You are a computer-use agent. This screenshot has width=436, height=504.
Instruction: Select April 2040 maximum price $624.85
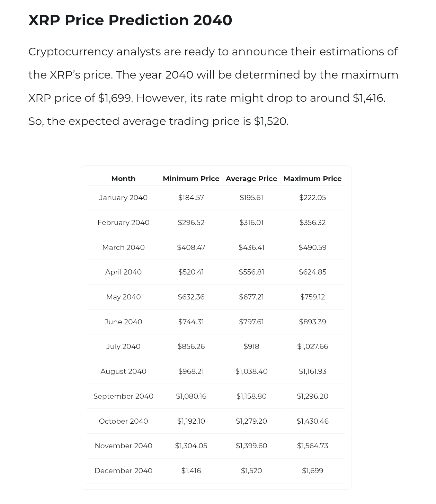pyautogui.click(x=312, y=272)
